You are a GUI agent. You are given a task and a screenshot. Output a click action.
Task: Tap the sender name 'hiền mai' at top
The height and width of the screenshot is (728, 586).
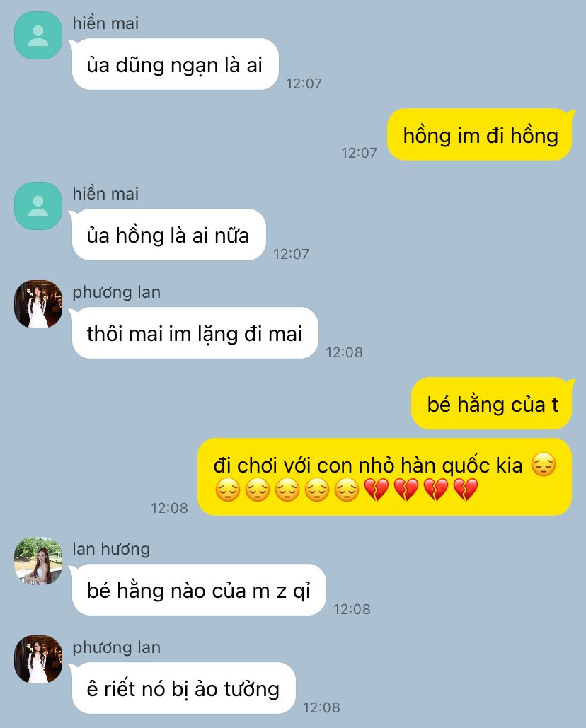(105, 23)
